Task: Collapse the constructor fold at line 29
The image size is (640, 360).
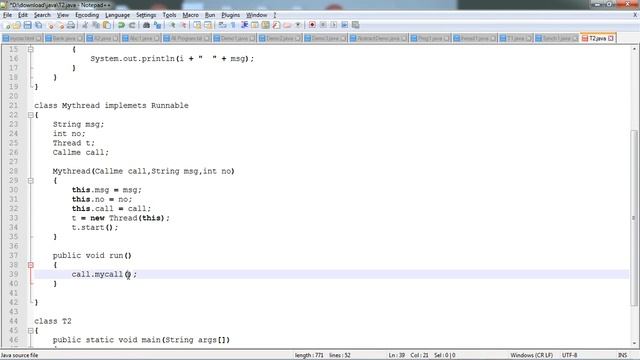Action: pyautogui.click(x=31, y=180)
